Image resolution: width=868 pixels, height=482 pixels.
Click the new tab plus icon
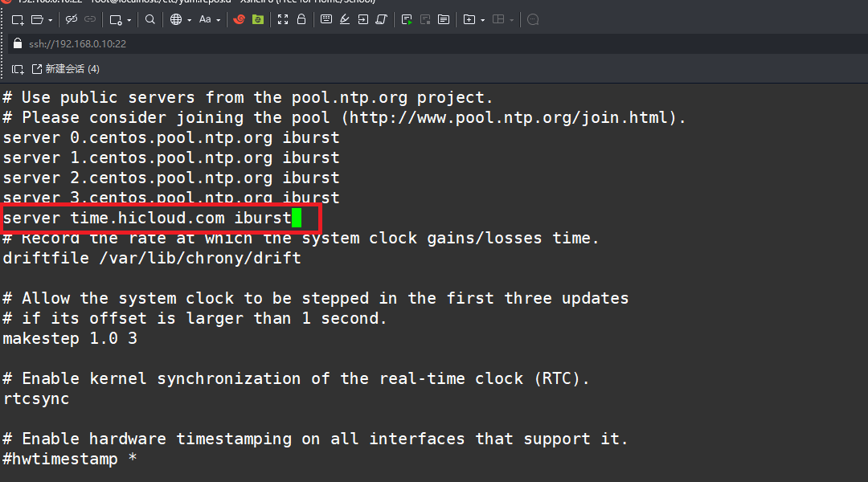(x=469, y=19)
